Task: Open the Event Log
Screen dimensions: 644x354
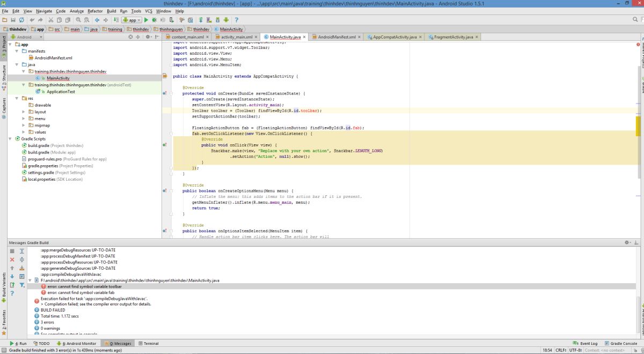Action: 586,343
